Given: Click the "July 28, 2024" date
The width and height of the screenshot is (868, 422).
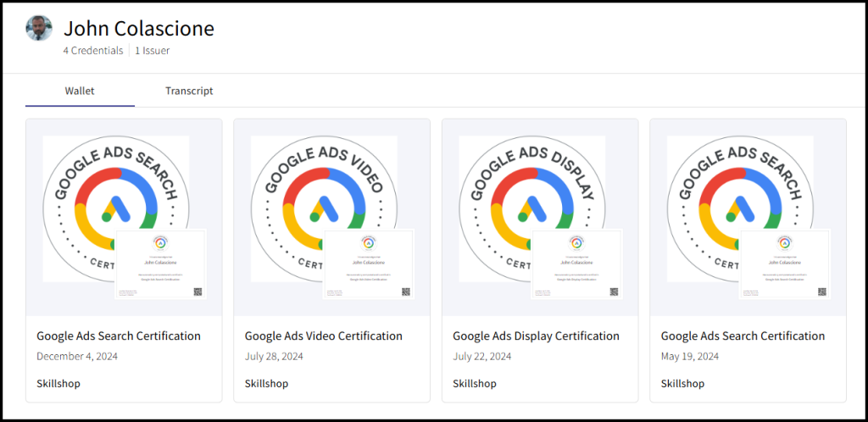Looking at the screenshot, I should click(x=274, y=356).
